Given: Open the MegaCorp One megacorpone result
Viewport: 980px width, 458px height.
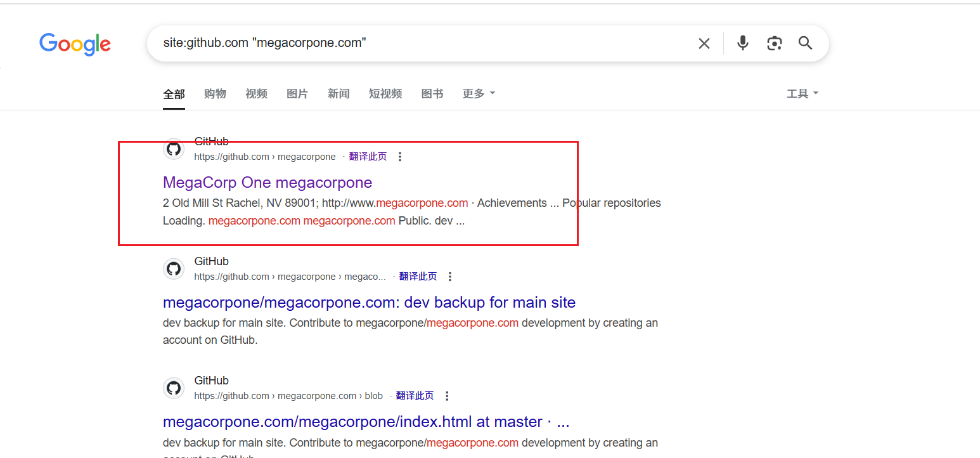Looking at the screenshot, I should point(268,183).
